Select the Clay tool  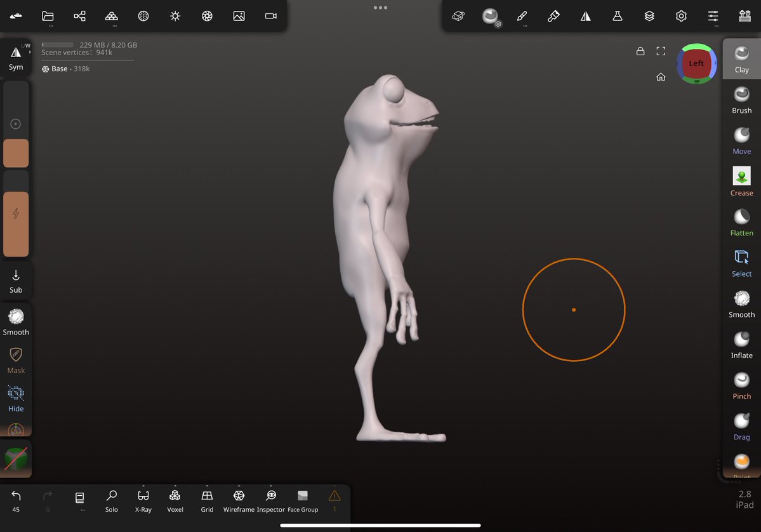(741, 59)
